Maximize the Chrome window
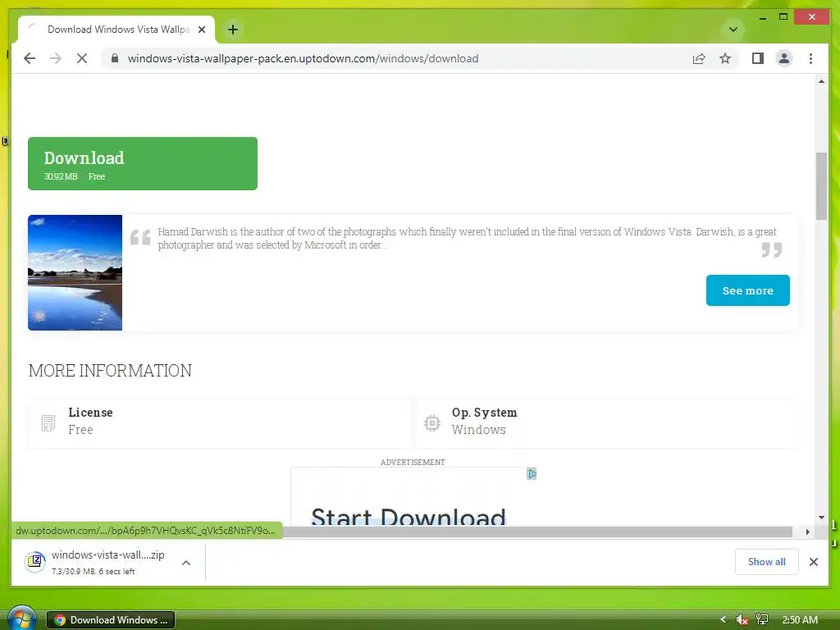The height and width of the screenshot is (630, 840). click(x=783, y=17)
